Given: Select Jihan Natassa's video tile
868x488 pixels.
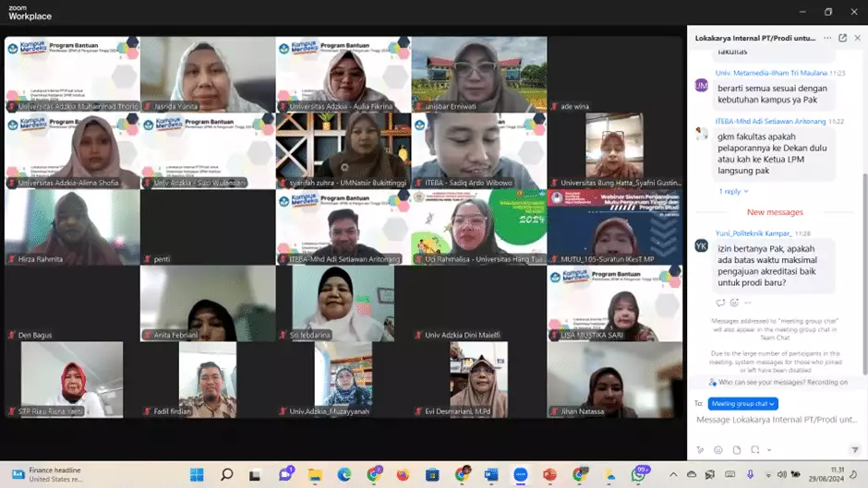Looking at the screenshot, I should tap(614, 379).
